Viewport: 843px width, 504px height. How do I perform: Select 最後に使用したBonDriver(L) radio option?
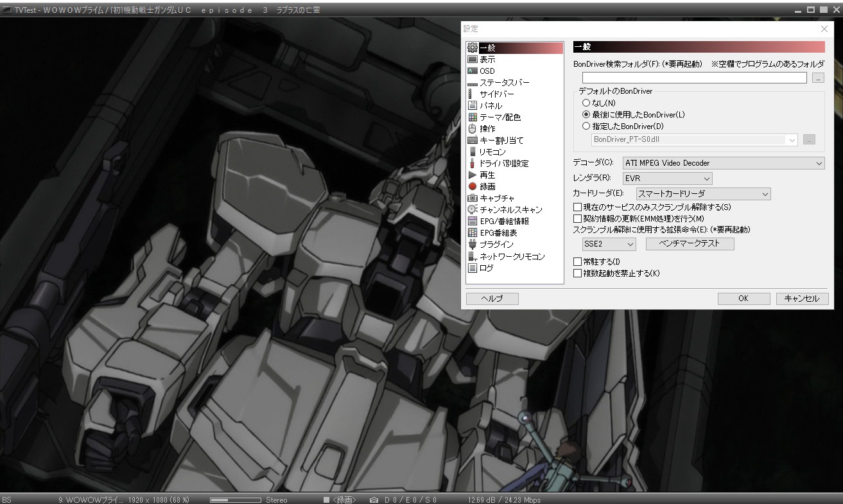point(586,114)
